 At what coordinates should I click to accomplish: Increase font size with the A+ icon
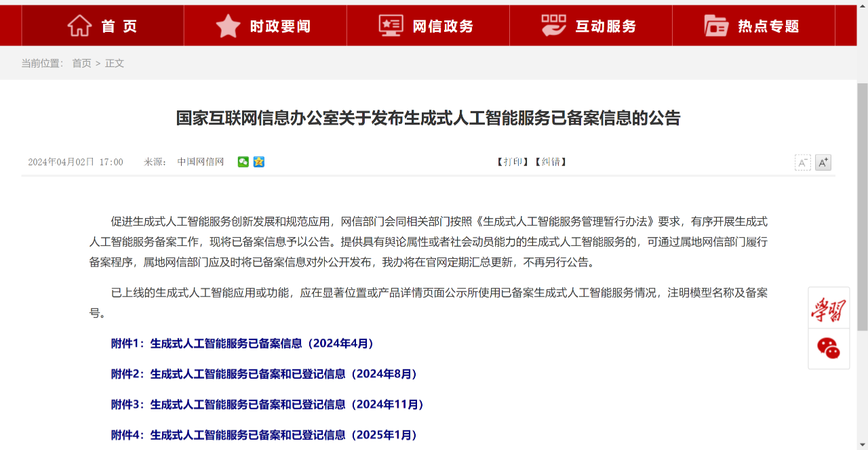[823, 163]
